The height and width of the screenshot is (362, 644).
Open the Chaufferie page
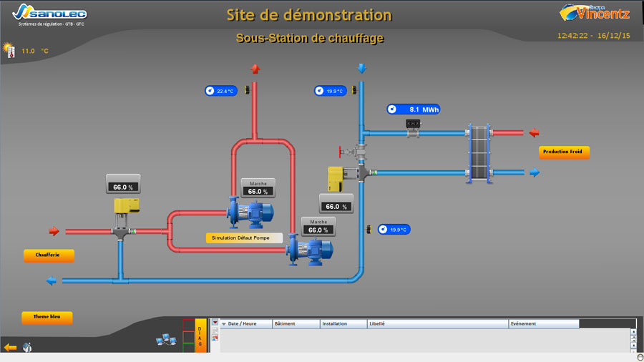[x=49, y=255]
